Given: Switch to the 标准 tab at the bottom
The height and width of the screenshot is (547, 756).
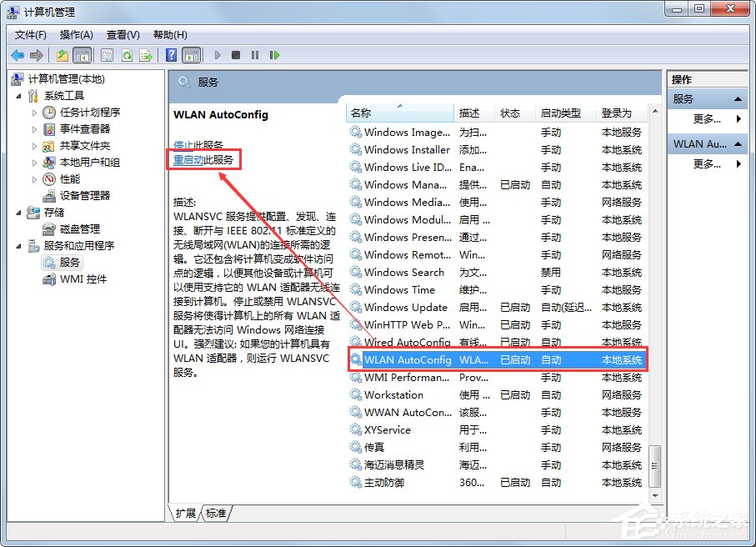Looking at the screenshot, I should pyautogui.click(x=215, y=514).
